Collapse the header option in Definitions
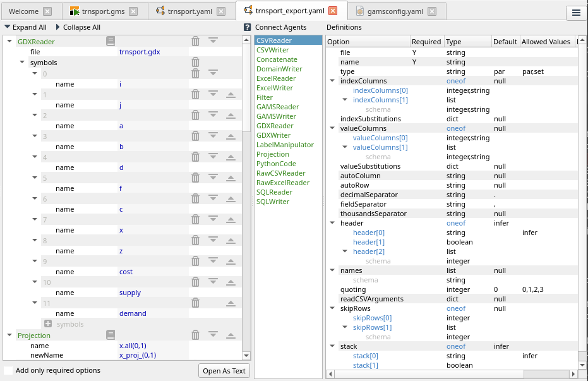The width and height of the screenshot is (588, 381). tap(332, 223)
